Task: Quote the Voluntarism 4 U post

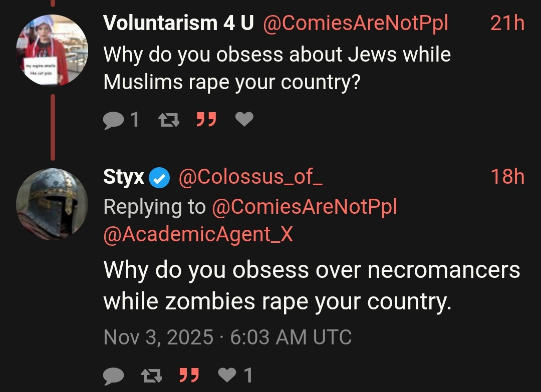Action: [x=206, y=119]
